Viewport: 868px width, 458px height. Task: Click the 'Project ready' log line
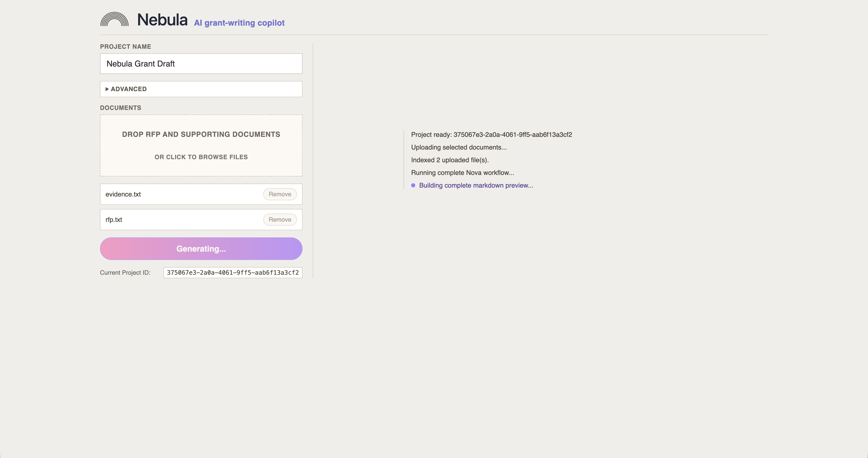pyautogui.click(x=491, y=135)
